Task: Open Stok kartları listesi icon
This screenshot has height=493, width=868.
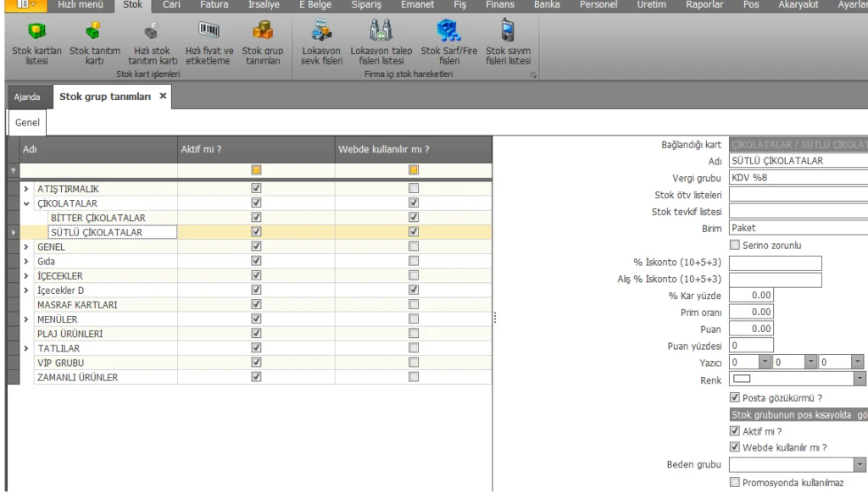Action: pos(36,42)
